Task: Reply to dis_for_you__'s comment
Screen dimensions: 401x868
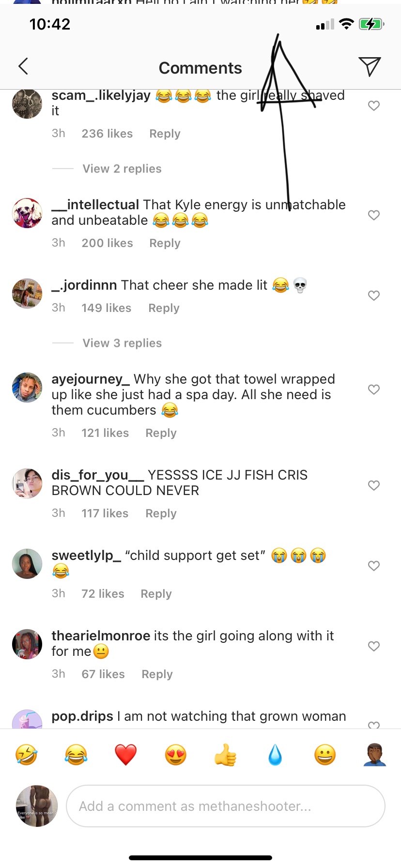Action: tap(161, 513)
